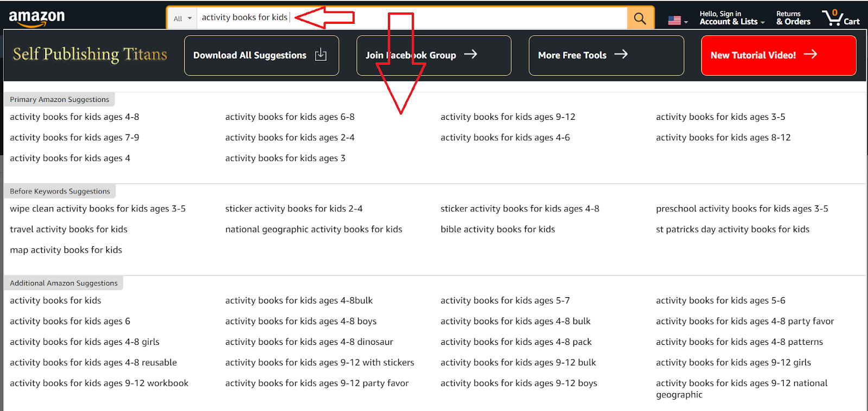Select 'activity books for kids ages 9-12 boys'
Image resolution: width=868 pixels, height=411 pixels.
[519, 383]
